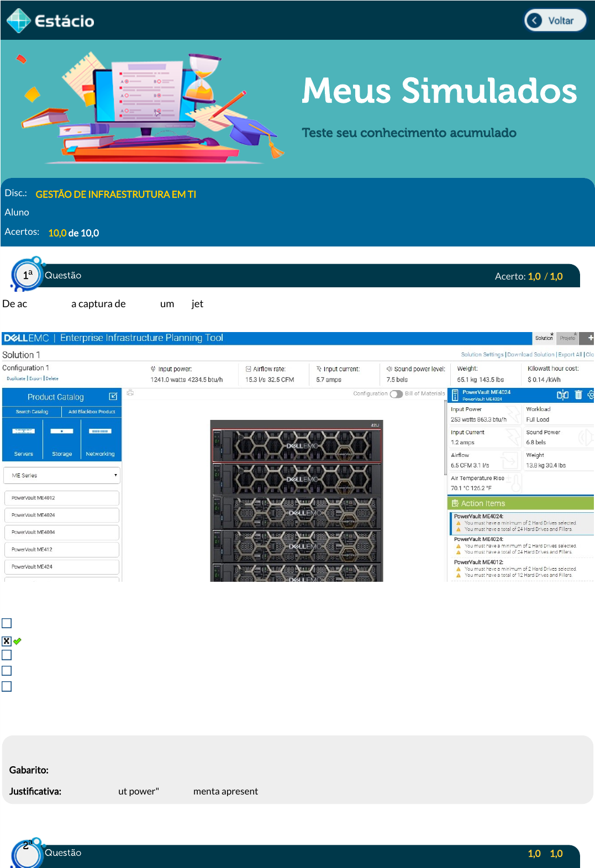This screenshot has width=595, height=868.
Task: Select PowerVault ME4084 from the product list
Action: pos(62,532)
